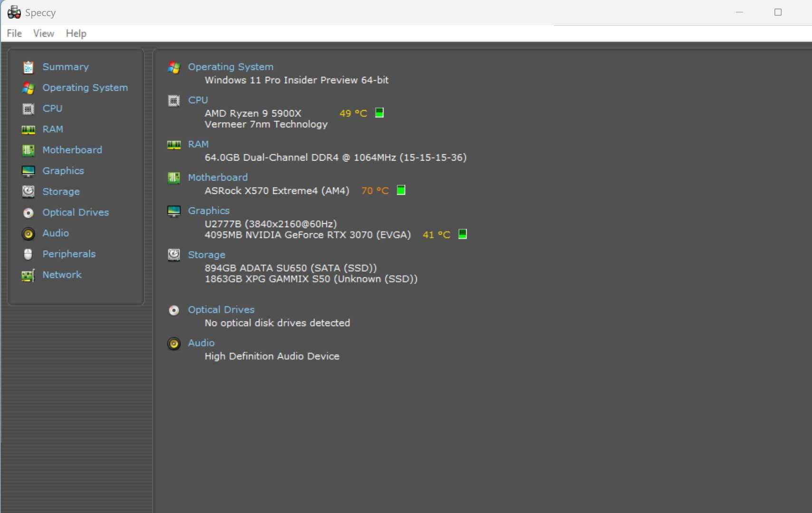Open Peripherals section from sidebar

[69, 254]
